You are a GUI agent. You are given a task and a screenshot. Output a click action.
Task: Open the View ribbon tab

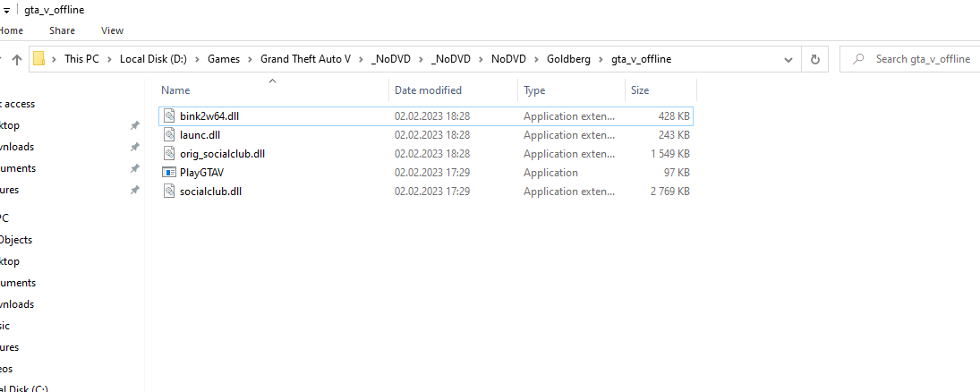[x=112, y=30]
